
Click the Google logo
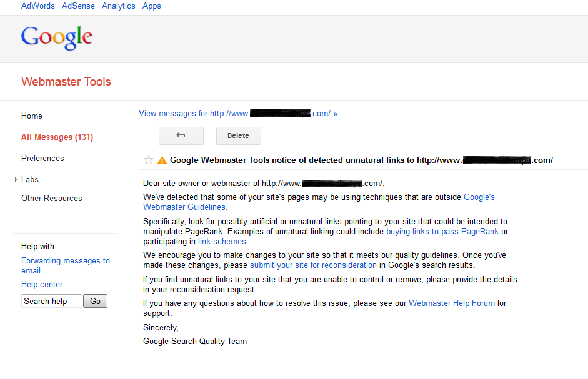pos(57,38)
